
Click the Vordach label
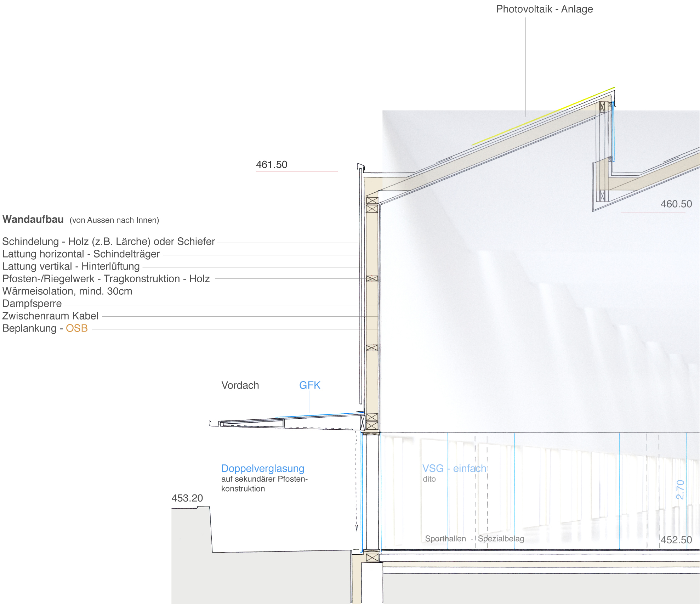pos(240,385)
